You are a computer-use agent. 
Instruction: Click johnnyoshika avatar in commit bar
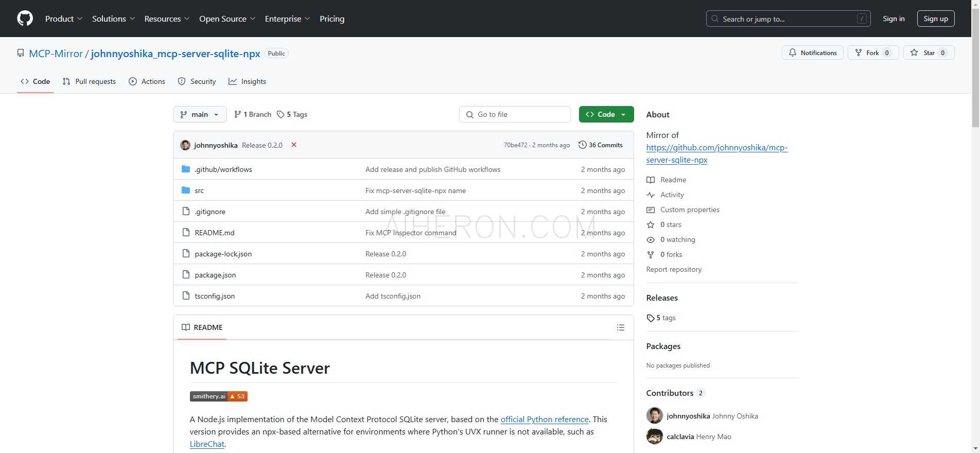(x=185, y=145)
